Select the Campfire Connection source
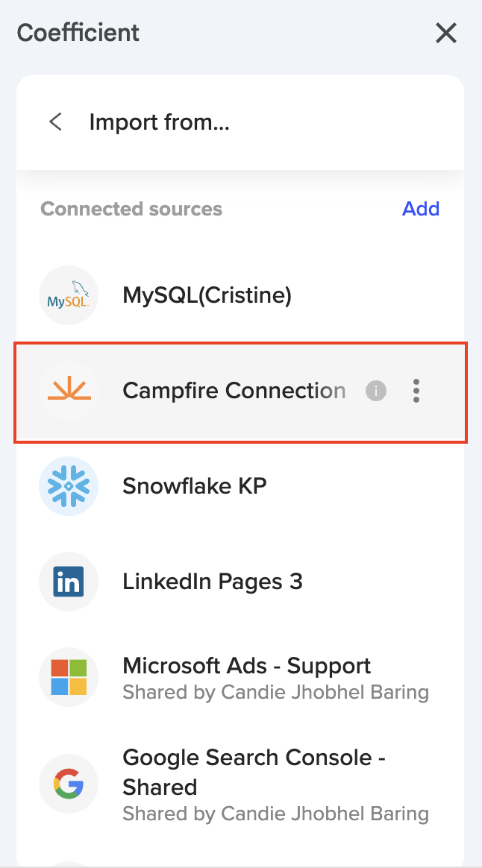 tap(234, 391)
